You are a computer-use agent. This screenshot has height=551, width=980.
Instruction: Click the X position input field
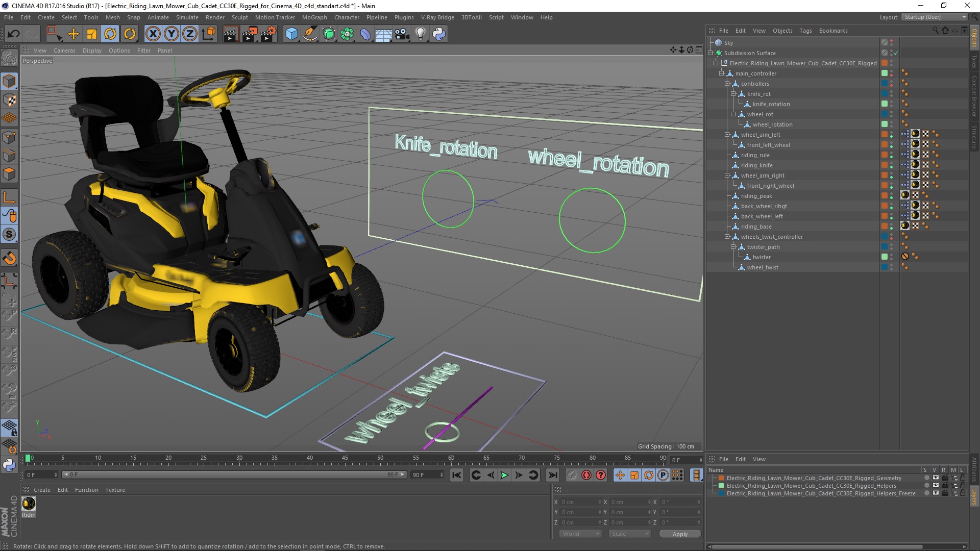point(580,502)
